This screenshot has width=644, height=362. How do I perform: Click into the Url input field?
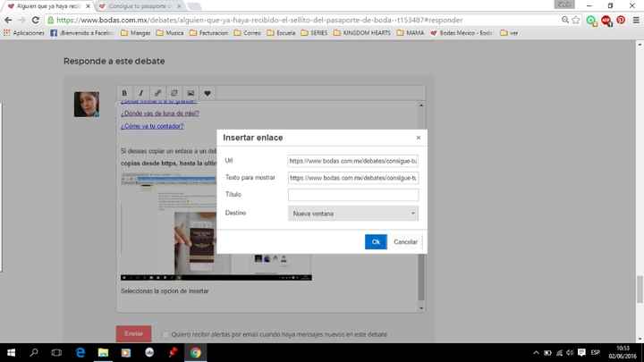[353, 161]
